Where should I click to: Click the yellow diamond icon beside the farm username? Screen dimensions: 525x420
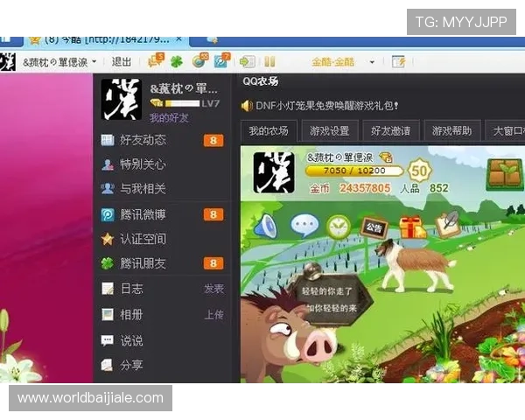[385, 157]
